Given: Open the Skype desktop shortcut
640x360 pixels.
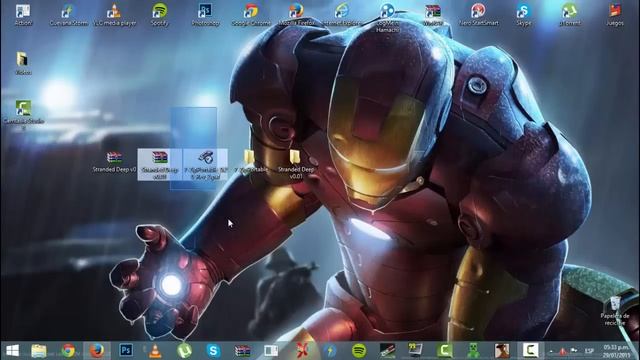Looking at the screenshot, I should 524,15.
